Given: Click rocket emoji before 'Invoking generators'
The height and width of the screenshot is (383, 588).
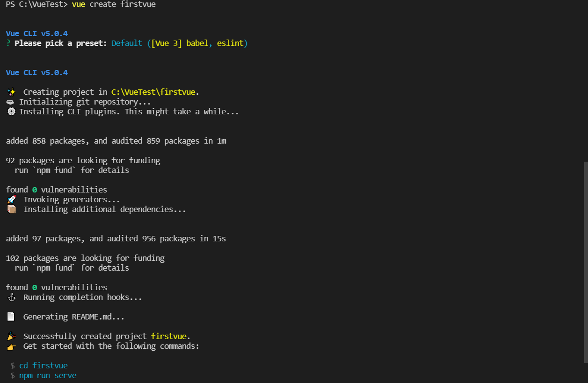Looking at the screenshot, I should click(x=12, y=199).
